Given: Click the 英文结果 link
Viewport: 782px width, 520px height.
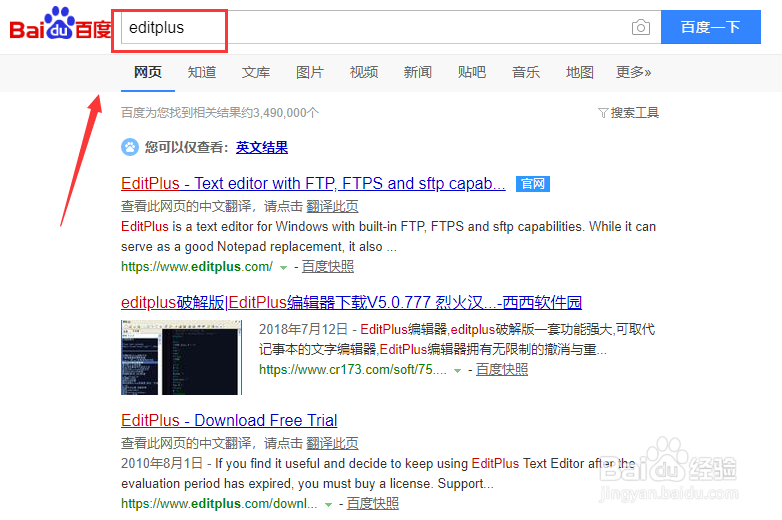Looking at the screenshot, I should pyautogui.click(x=262, y=148).
